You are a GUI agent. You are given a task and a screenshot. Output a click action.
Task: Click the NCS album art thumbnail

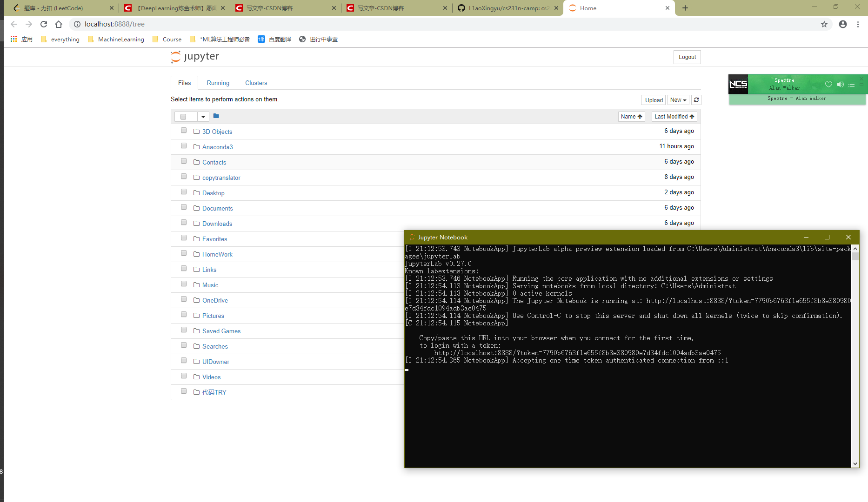tap(738, 84)
